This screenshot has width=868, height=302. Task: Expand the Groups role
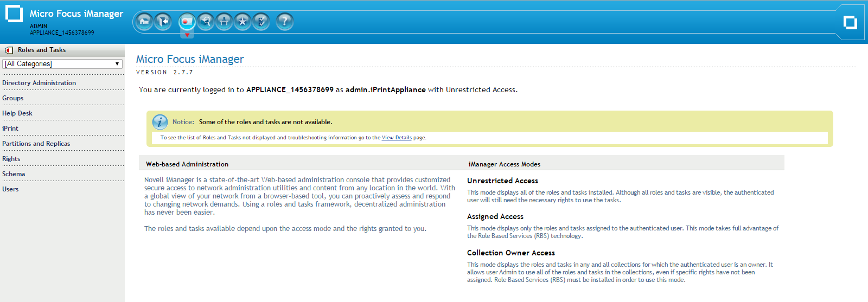click(x=13, y=98)
